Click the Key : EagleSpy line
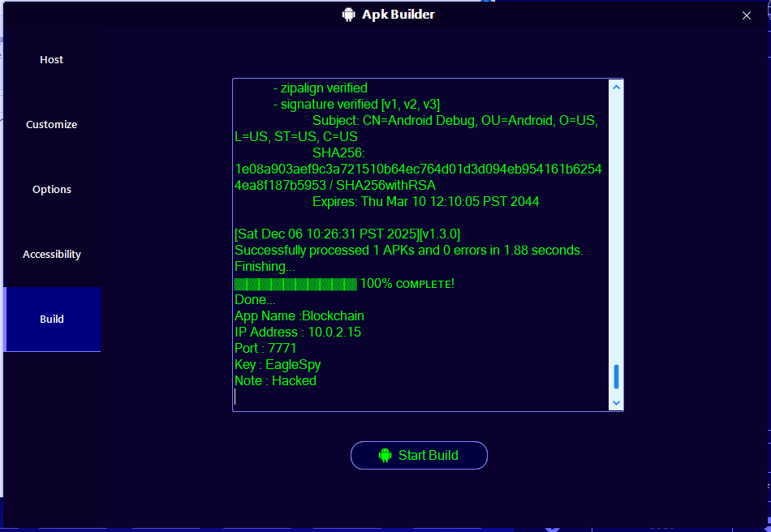The width and height of the screenshot is (771, 532). 278,365
